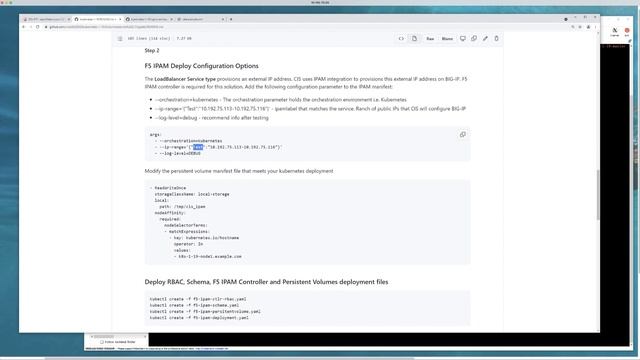The image size is (640, 360).
Task: Copy raw file contents icon
Action: click(x=474, y=38)
